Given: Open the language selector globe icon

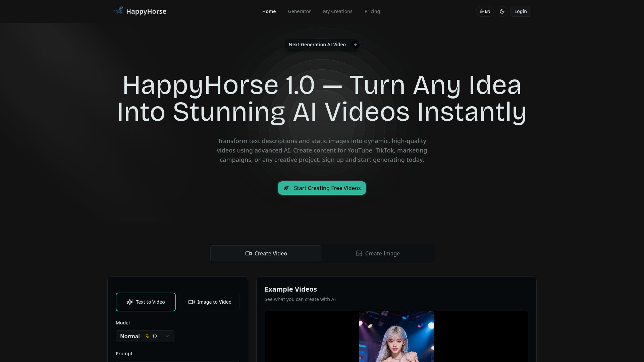Looking at the screenshot, I should (x=481, y=11).
